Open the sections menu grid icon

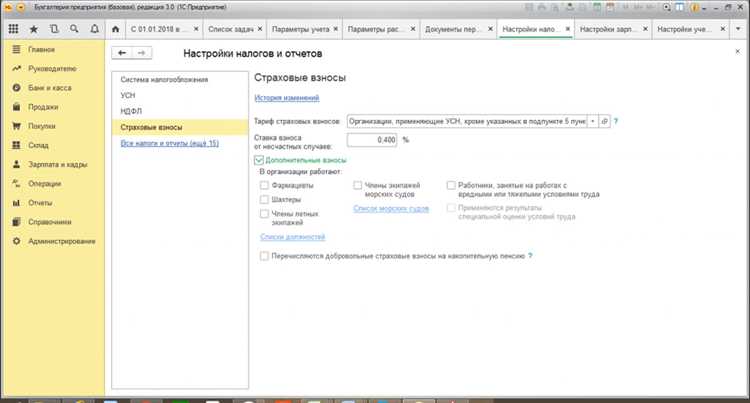click(13, 29)
